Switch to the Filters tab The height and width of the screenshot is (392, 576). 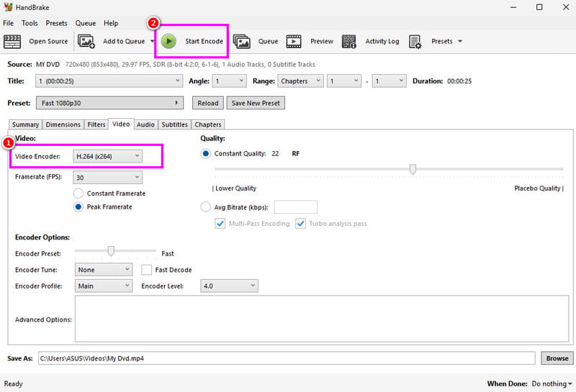click(x=96, y=124)
